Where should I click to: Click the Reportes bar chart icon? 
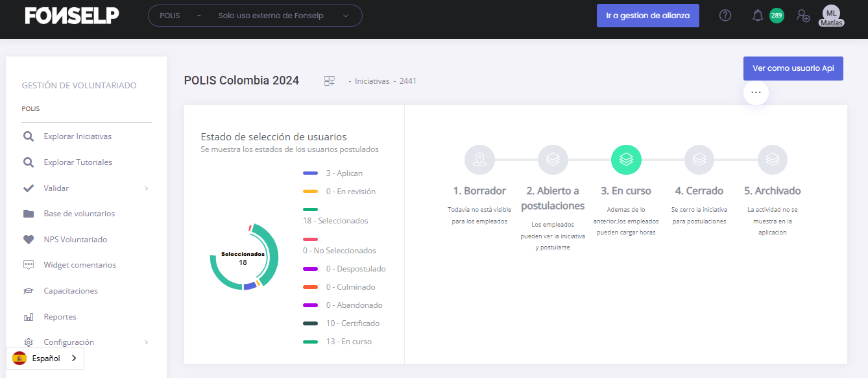(x=29, y=316)
